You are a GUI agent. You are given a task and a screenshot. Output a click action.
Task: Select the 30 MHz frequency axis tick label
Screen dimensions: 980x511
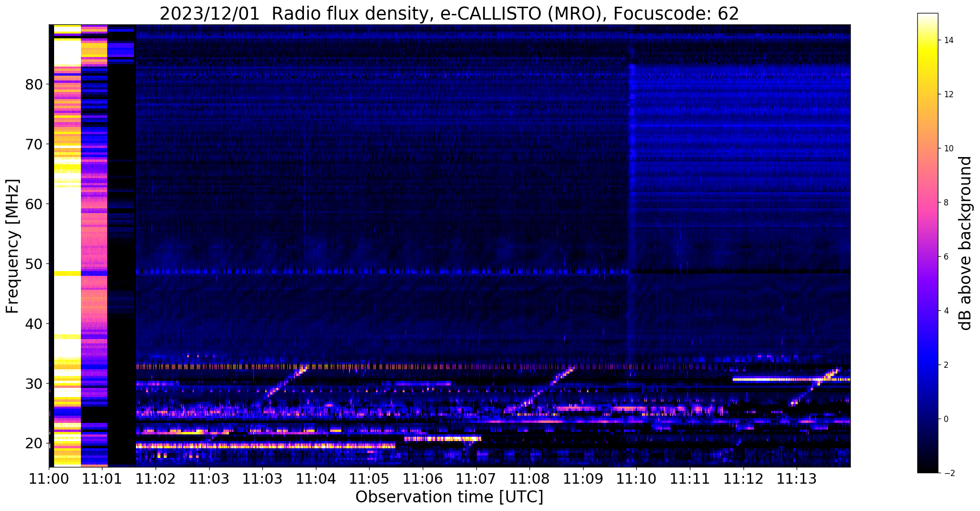pyautogui.click(x=34, y=384)
